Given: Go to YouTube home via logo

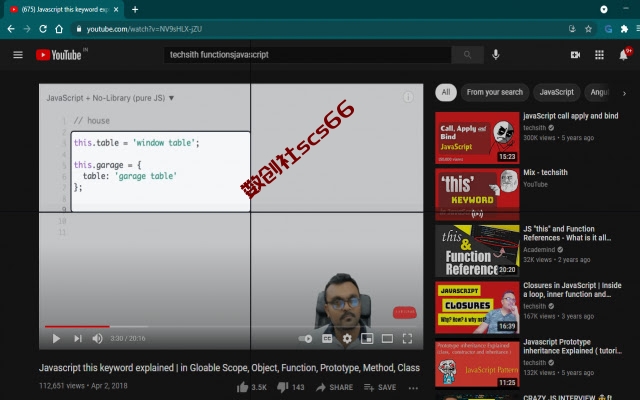Looking at the screenshot, I should tap(59, 55).
